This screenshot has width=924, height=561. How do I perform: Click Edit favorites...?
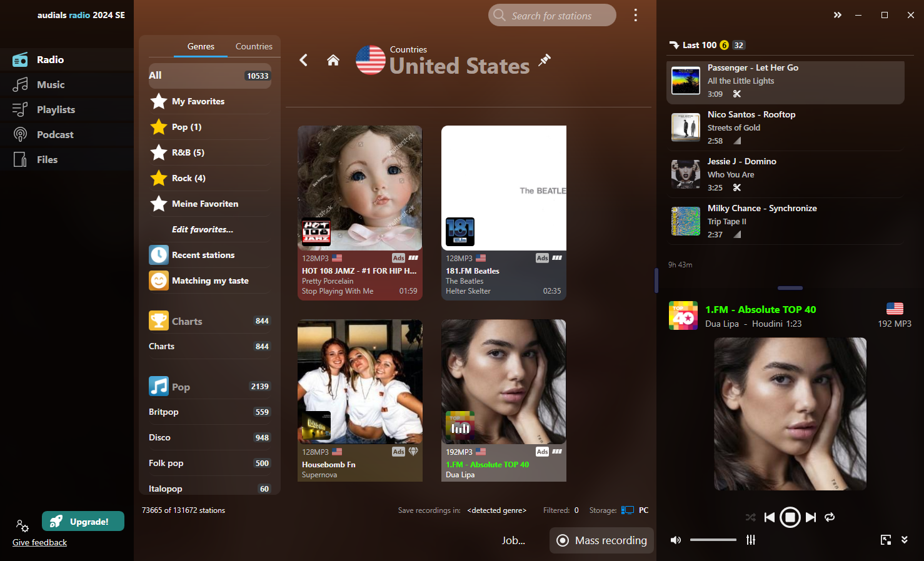(203, 229)
